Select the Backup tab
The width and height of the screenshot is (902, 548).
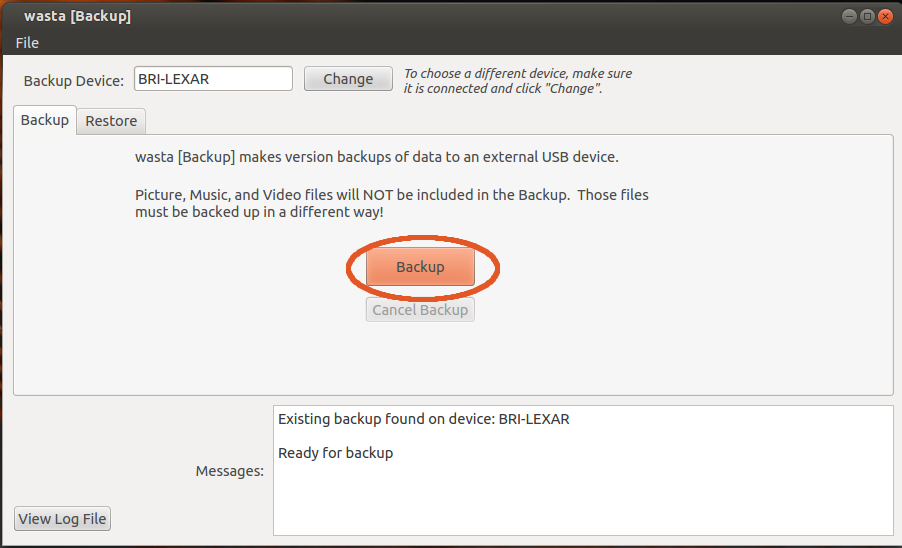tap(45, 120)
